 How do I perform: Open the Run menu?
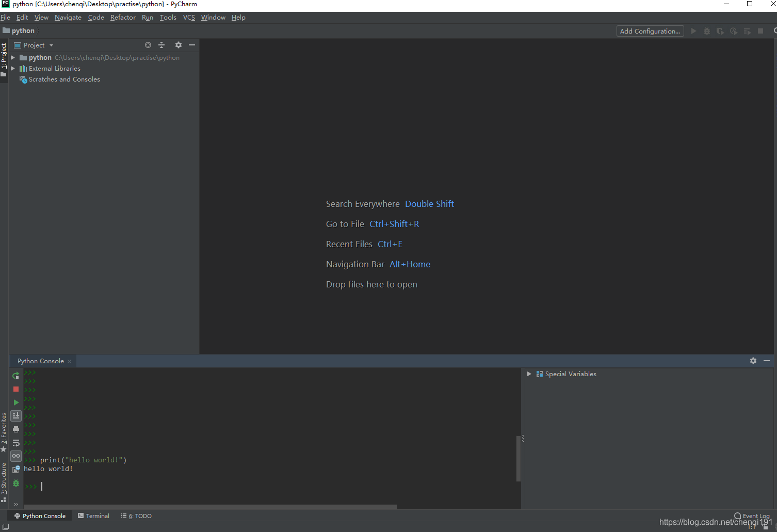tap(148, 18)
